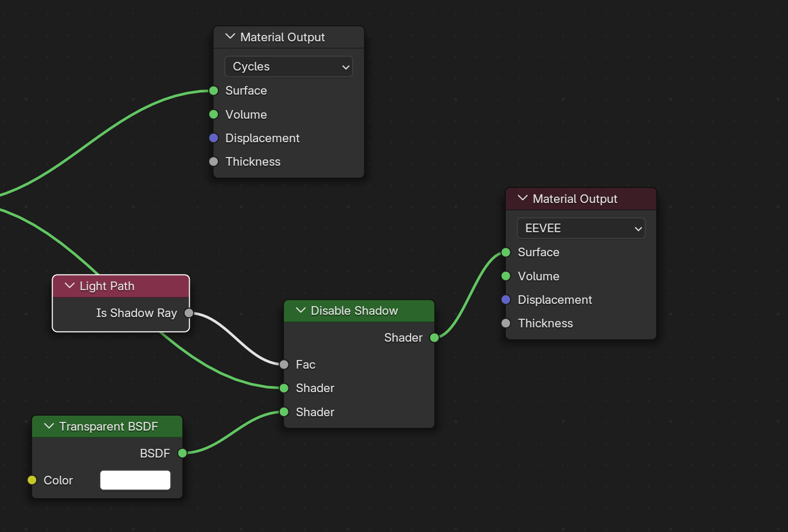This screenshot has height=532, width=788.
Task: Click Shader output socket on Disable Shadow node
Action: click(434, 338)
